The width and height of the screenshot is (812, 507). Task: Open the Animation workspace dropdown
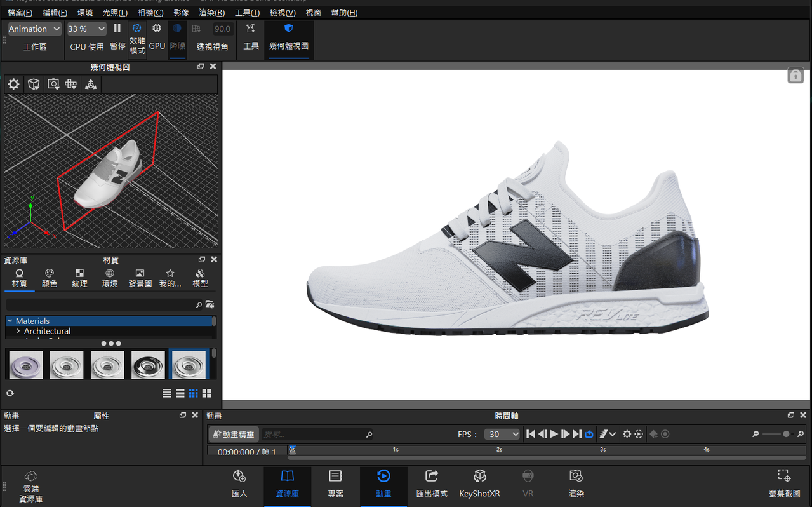click(34, 29)
